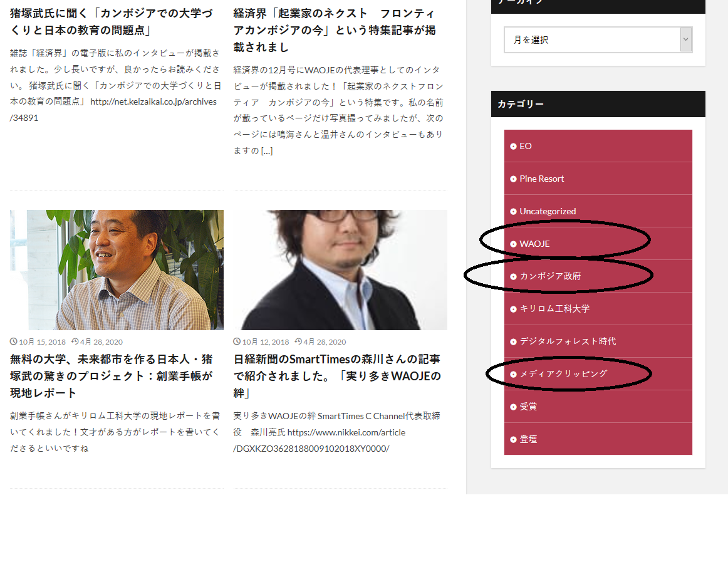Open the 猪塚武氏に聞く article title
Image resolution: width=728 pixels, height=567 pixels.
coord(112,21)
